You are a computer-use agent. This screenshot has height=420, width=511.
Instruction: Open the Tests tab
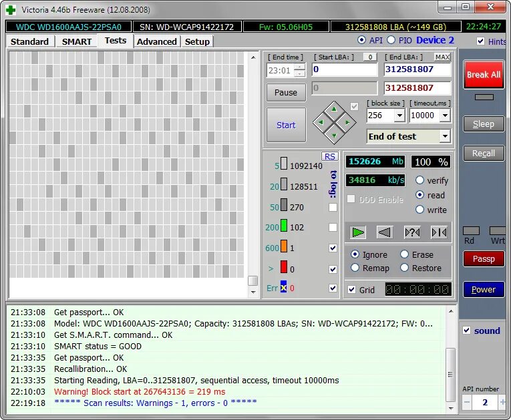pos(116,41)
